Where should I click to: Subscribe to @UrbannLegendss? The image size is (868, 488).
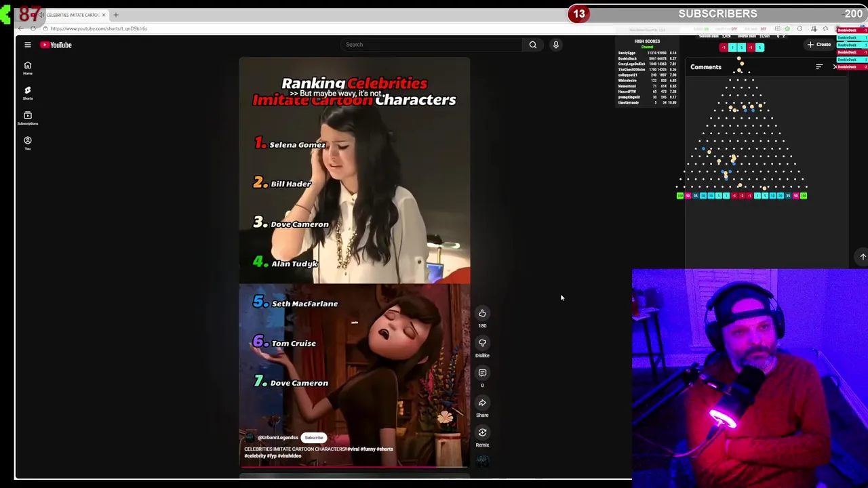coord(313,438)
